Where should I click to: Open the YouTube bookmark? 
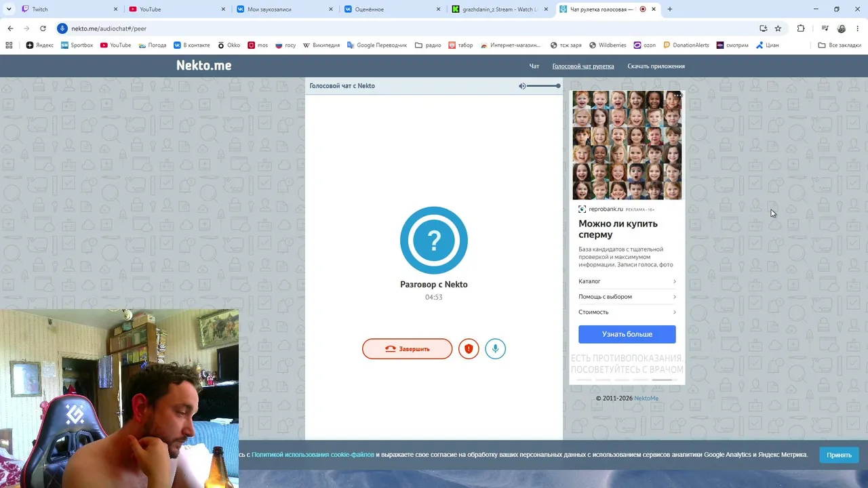(116, 45)
